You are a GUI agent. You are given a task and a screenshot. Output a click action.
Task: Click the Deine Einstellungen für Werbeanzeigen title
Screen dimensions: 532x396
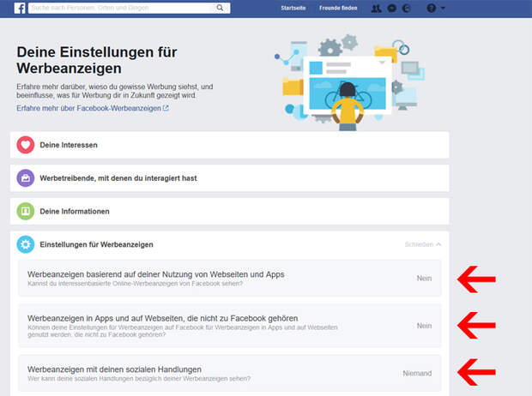[x=97, y=60]
